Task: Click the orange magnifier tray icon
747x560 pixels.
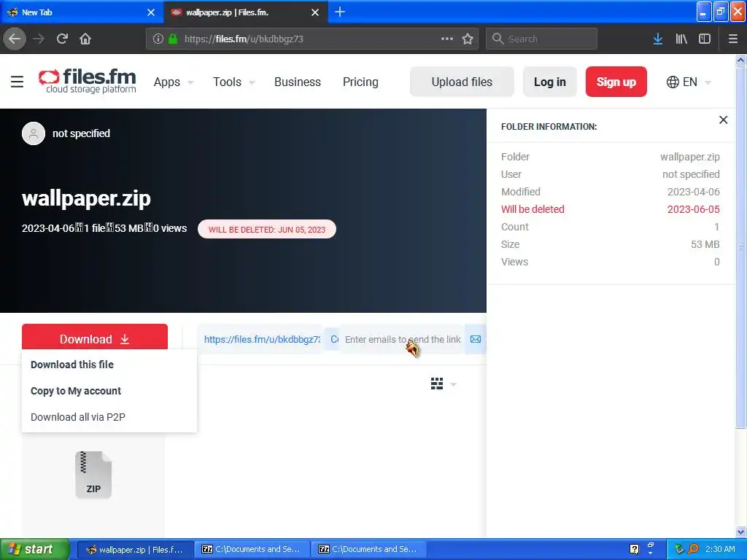Action: (693, 549)
